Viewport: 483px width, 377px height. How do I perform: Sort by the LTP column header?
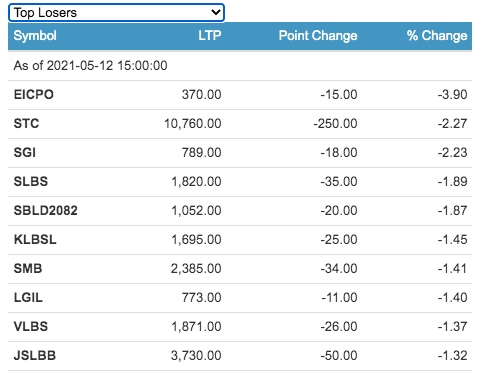[x=210, y=36]
